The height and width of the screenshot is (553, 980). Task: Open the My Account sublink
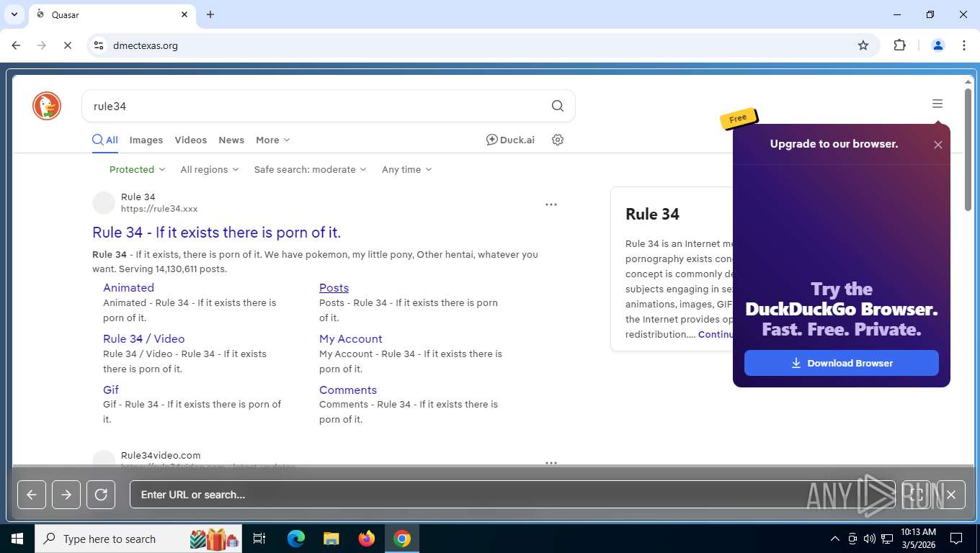click(350, 338)
